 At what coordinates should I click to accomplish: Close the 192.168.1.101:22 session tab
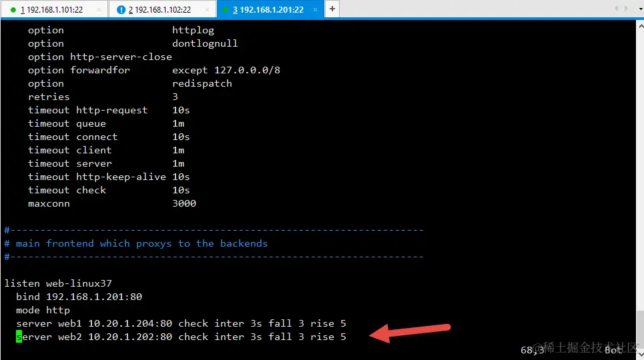click(99, 10)
